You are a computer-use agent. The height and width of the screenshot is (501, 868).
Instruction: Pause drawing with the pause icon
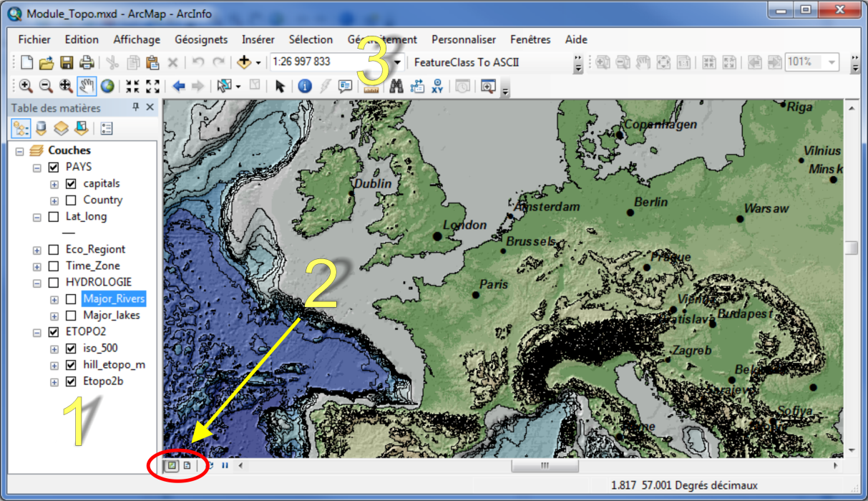(225, 466)
